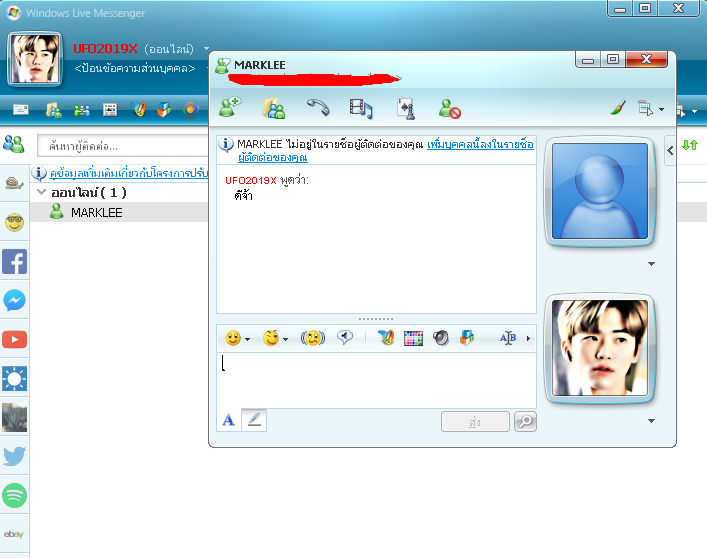Click the add contacts icon beside search
This screenshot has height=558, width=707.
(x=14, y=144)
